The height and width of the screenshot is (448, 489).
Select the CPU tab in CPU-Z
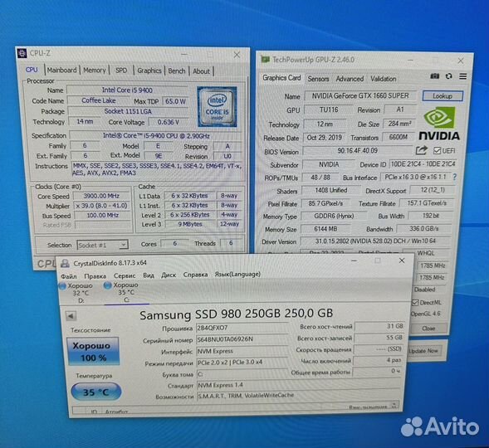32,70
